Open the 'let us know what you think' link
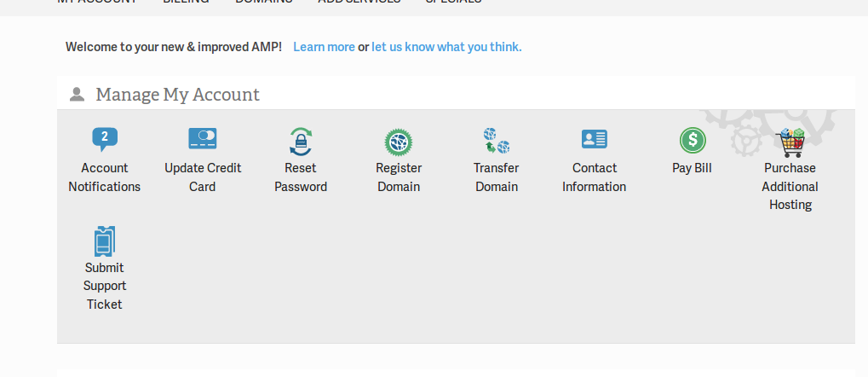Image resolution: width=868 pixels, height=377 pixels. tap(446, 47)
